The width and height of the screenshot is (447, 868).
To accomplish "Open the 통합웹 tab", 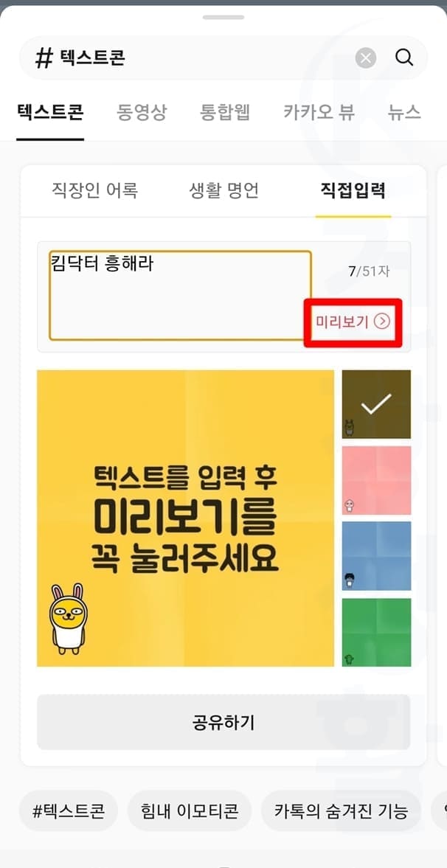I will click(225, 112).
